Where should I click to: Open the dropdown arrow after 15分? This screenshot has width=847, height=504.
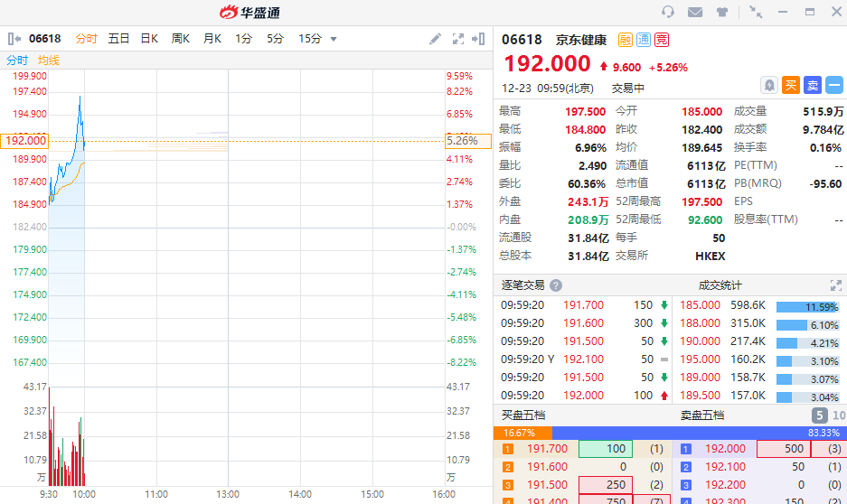[334, 39]
